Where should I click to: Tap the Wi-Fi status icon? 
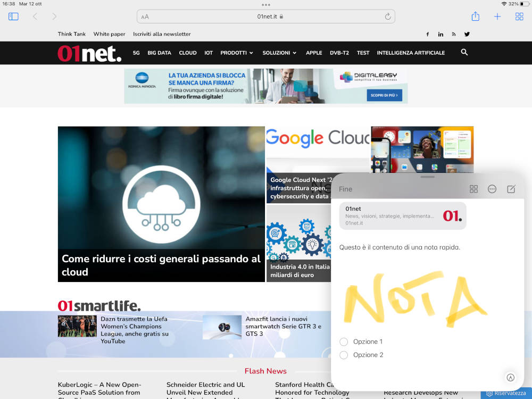tap(504, 4)
